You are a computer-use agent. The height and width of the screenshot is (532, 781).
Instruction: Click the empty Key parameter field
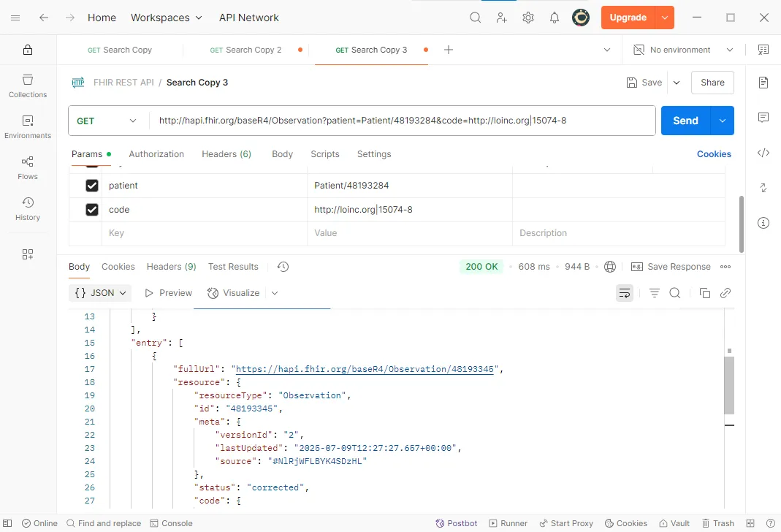pos(205,233)
